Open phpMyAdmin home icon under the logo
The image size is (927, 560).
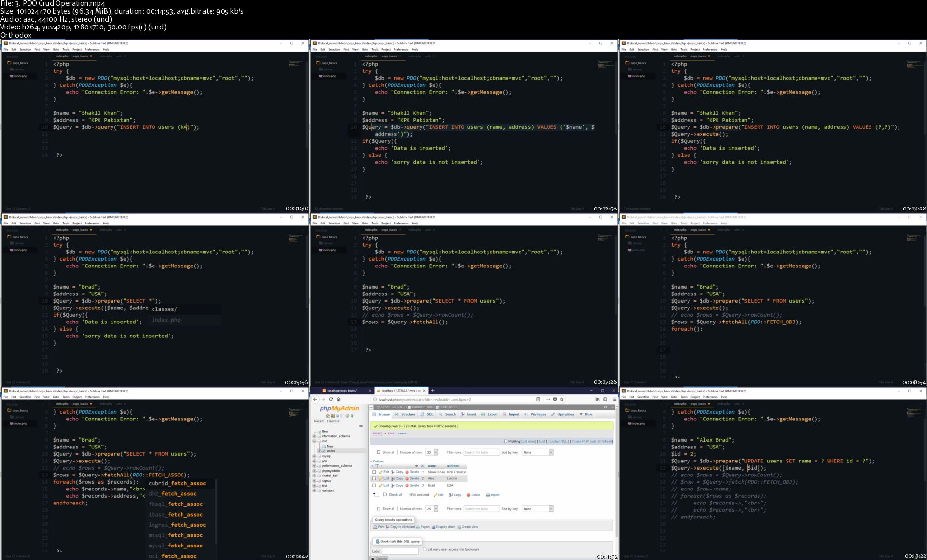pos(328,416)
